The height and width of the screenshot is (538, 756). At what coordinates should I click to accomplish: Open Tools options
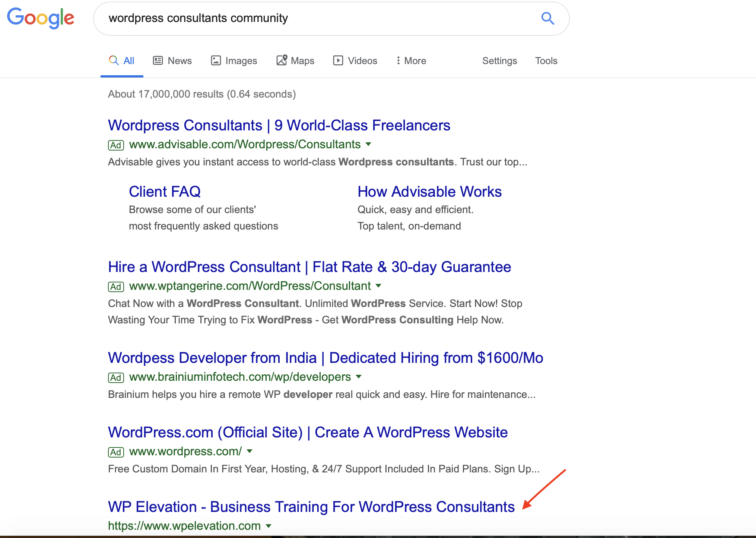pos(546,61)
